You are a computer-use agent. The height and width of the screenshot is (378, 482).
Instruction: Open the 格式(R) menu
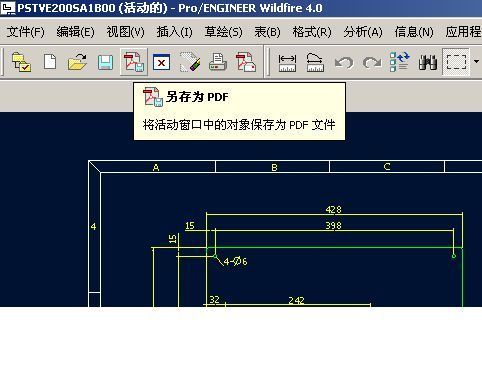pos(312,32)
